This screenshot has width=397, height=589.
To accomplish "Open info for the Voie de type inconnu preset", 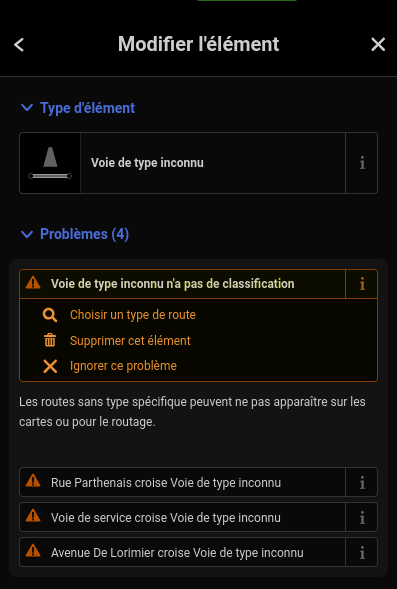I will tap(362, 163).
